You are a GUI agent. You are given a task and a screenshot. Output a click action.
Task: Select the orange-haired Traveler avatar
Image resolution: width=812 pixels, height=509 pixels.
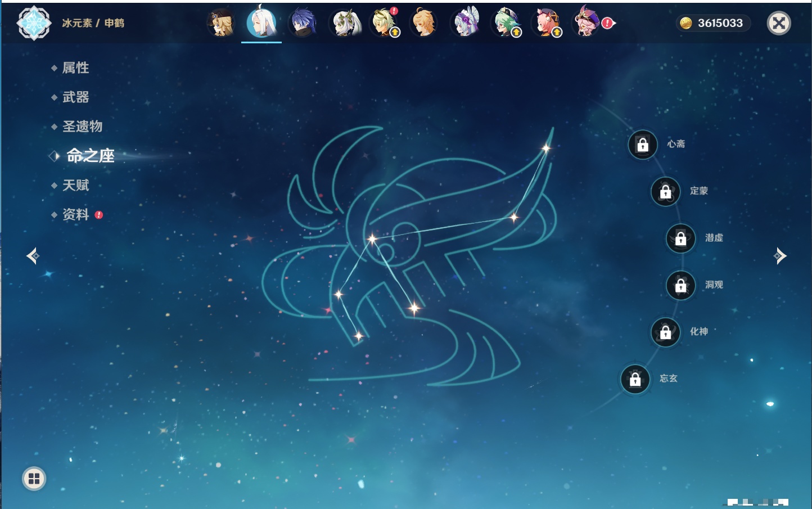coord(424,23)
